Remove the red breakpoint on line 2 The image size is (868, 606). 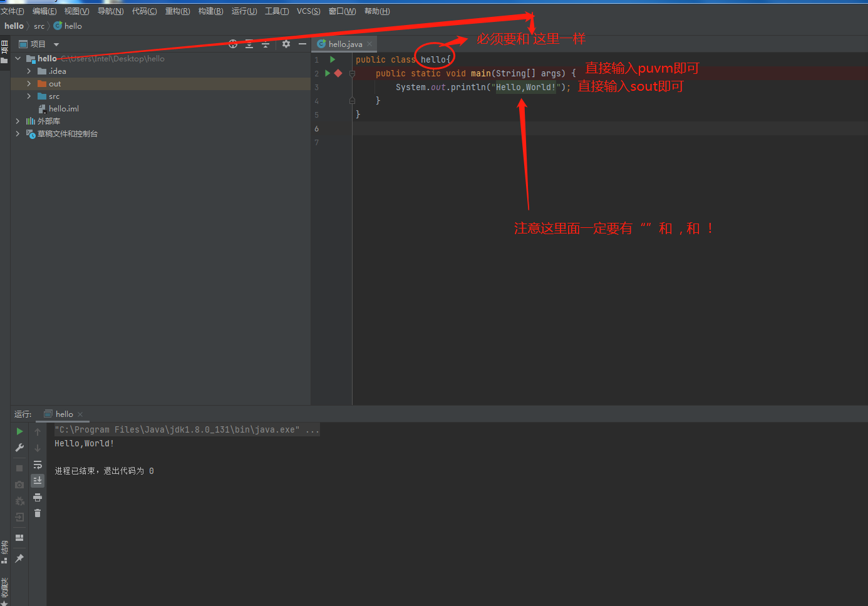coord(338,73)
